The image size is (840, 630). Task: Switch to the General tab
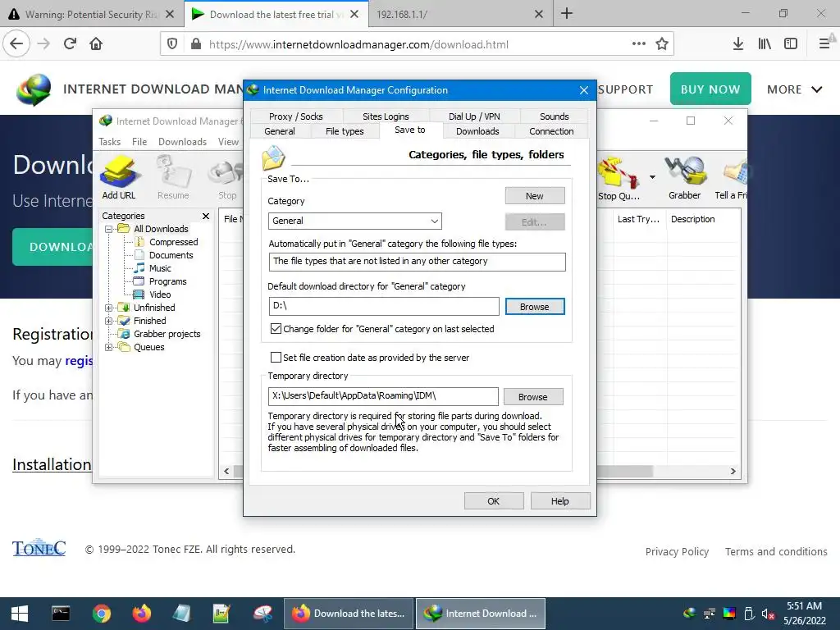coord(280,131)
